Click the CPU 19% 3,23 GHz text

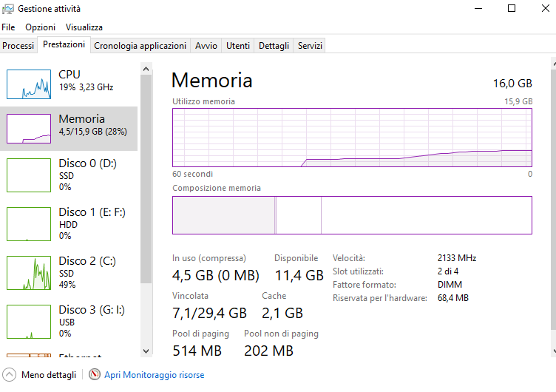(87, 87)
